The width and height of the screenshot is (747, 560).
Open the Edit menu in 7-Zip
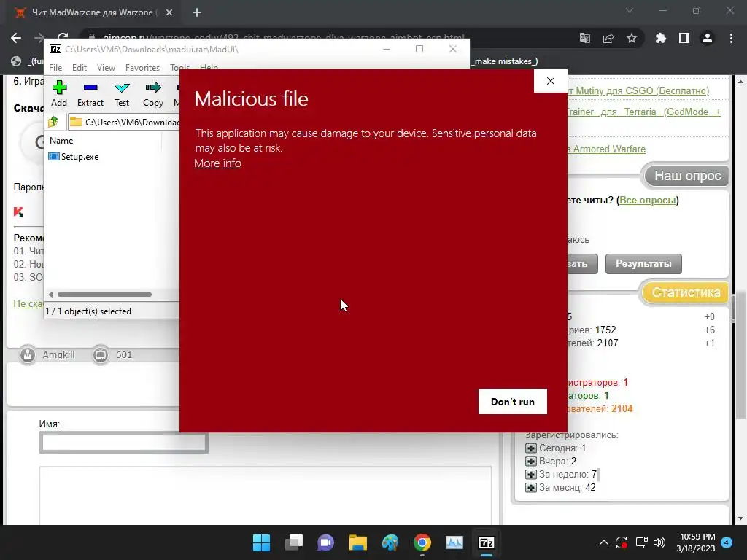click(x=79, y=68)
